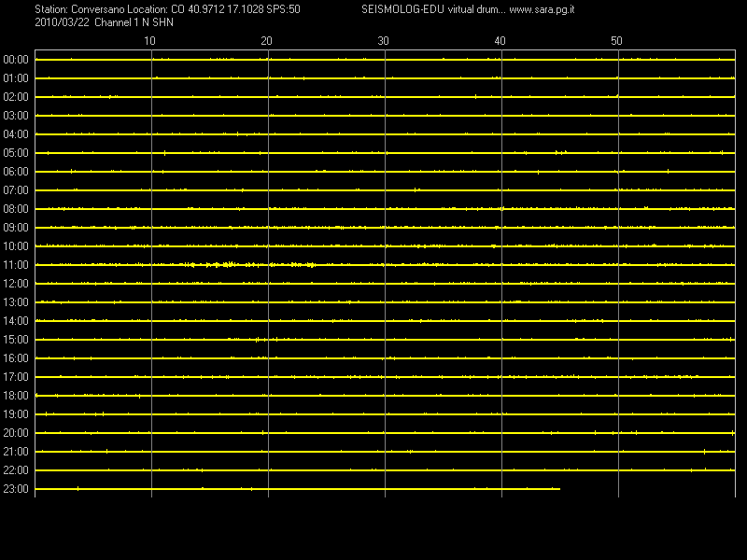The width and height of the screenshot is (747, 560).
Task: Click the 10:00 hour row label
Action: (x=16, y=246)
